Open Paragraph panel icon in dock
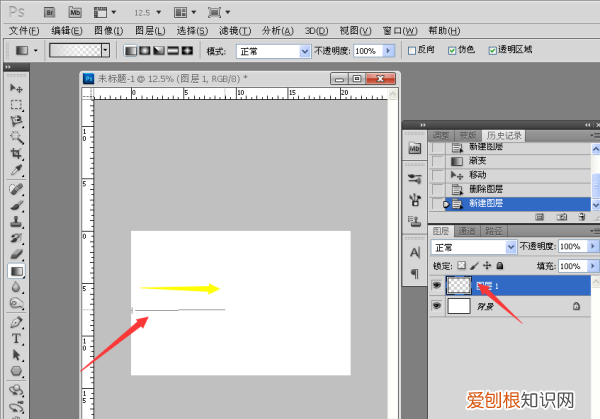This screenshot has width=600, height=419. click(x=415, y=273)
